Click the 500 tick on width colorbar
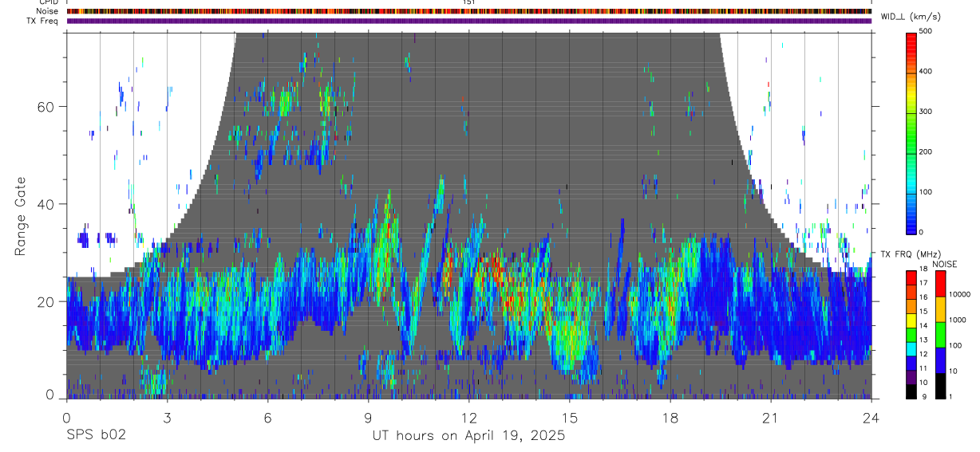 (927, 31)
